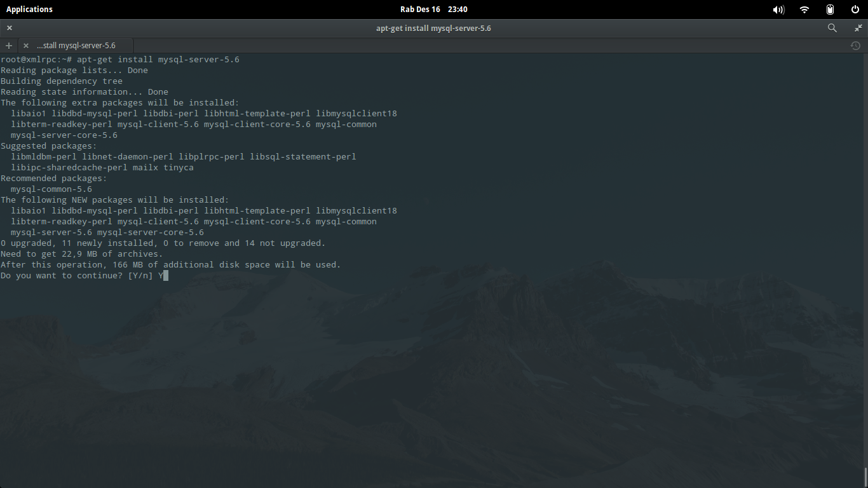Click 'Suggested packages:' line
868x488 pixels.
49,146
